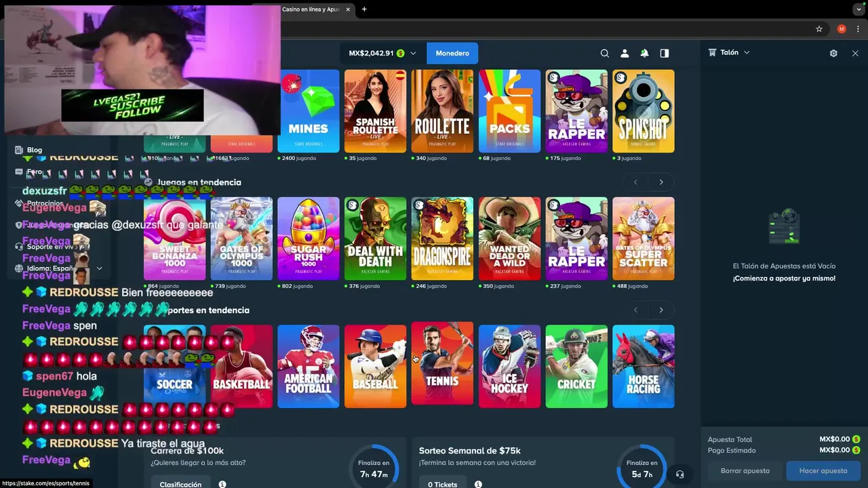Open info icon next to 0 Tickets

click(x=478, y=484)
